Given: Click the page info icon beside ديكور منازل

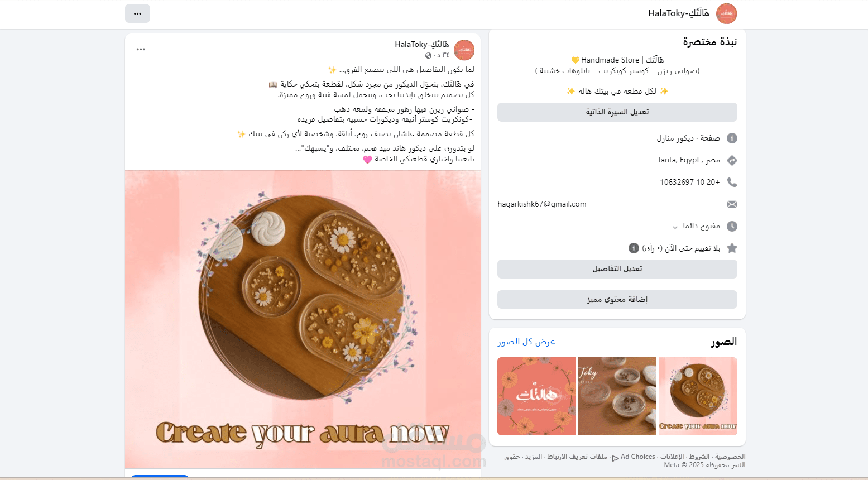Looking at the screenshot, I should (x=732, y=138).
